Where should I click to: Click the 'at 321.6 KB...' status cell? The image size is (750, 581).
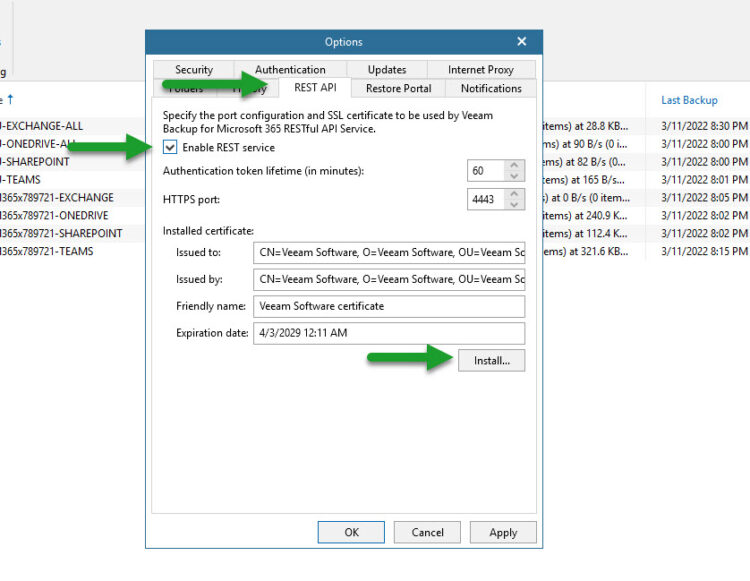586,252
